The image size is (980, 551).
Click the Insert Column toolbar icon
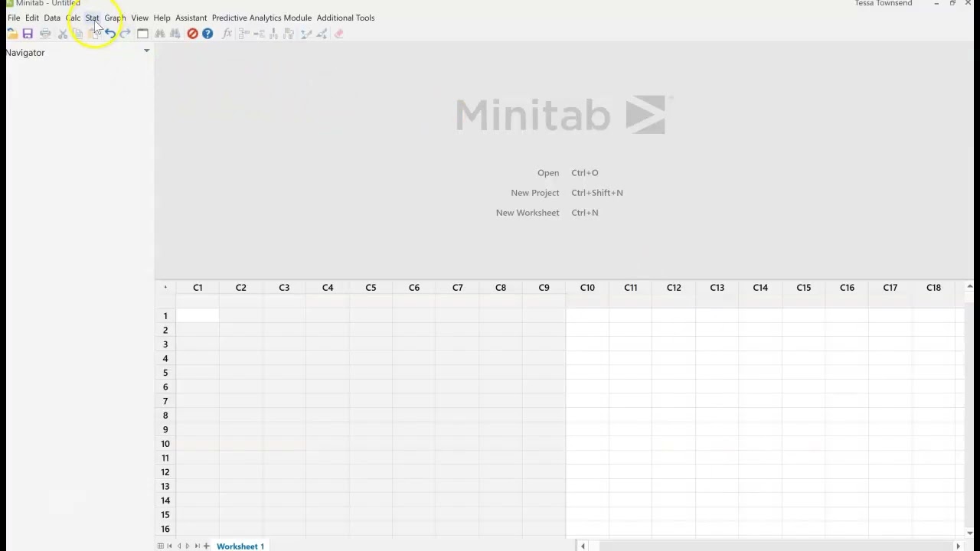[273, 34]
